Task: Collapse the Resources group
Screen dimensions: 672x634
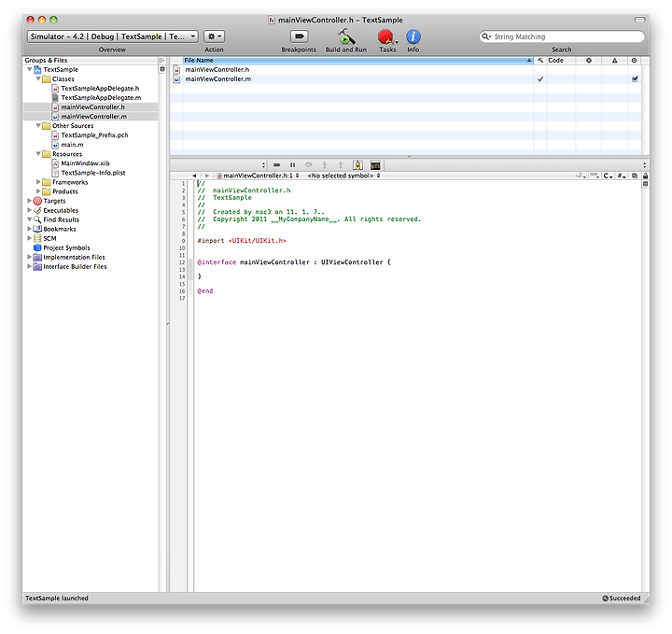Action: click(x=38, y=153)
